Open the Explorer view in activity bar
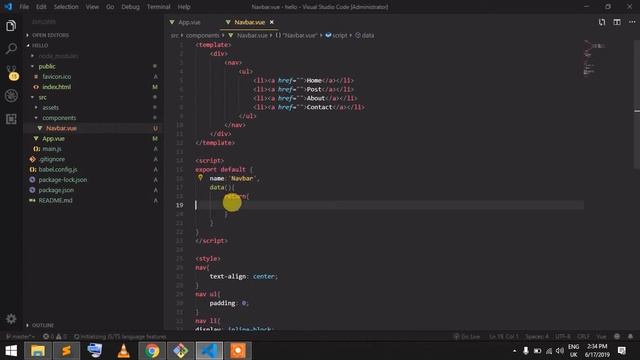The width and height of the screenshot is (640, 360). [x=11, y=26]
